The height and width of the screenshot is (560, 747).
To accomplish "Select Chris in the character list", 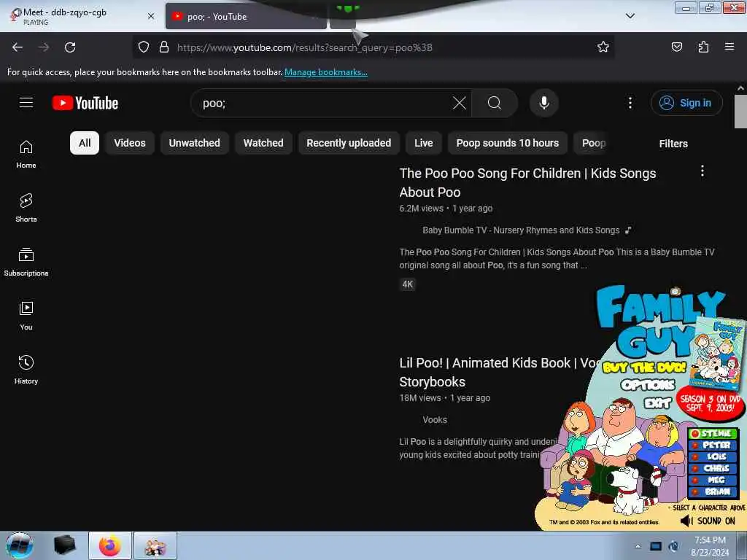I will point(713,468).
